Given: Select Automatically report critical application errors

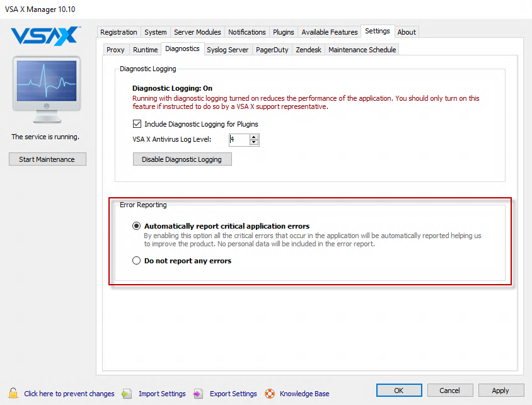Looking at the screenshot, I should pos(136,225).
